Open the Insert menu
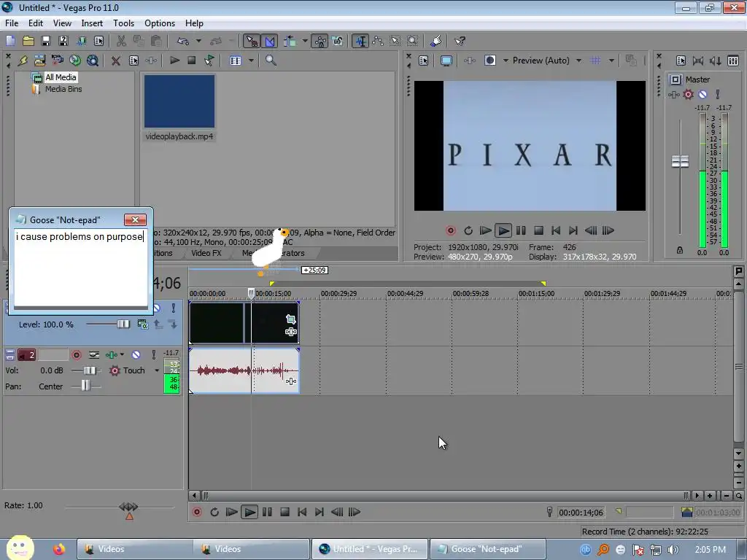747x560 pixels. pyautogui.click(x=92, y=23)
